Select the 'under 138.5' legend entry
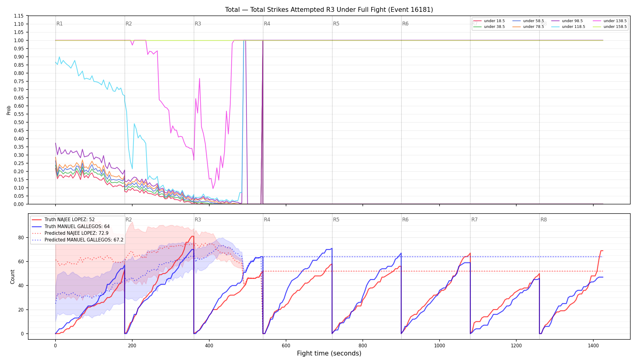The image size is (637, 364). tap(609, 21)
